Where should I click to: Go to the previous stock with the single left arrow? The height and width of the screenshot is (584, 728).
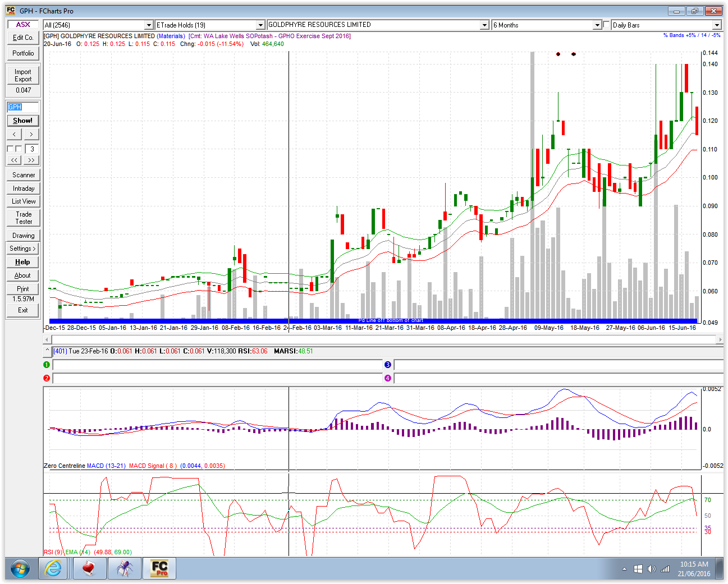(x=15, y=134)
